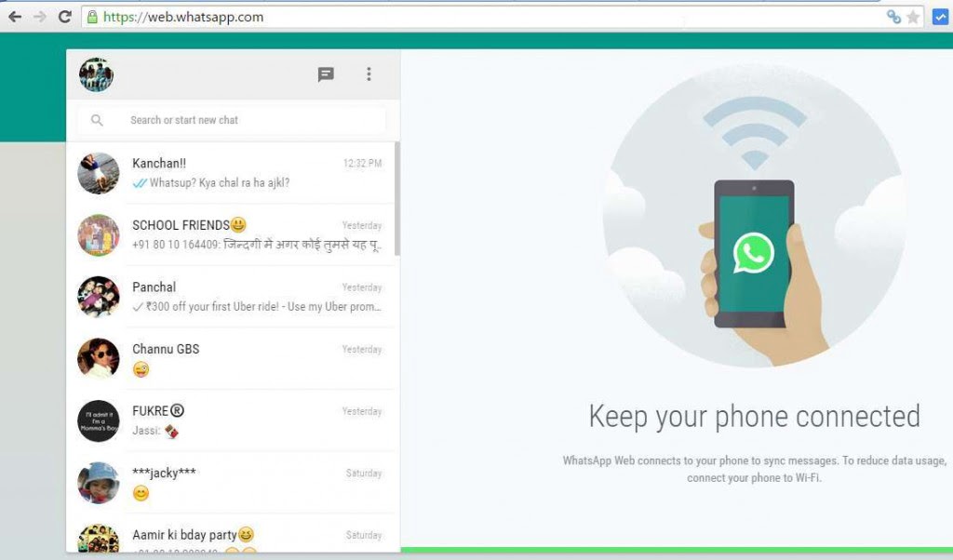Open the three-dot menu
Image resolution: width=953 pixels, height=560 pixels.
click(369, 74)
